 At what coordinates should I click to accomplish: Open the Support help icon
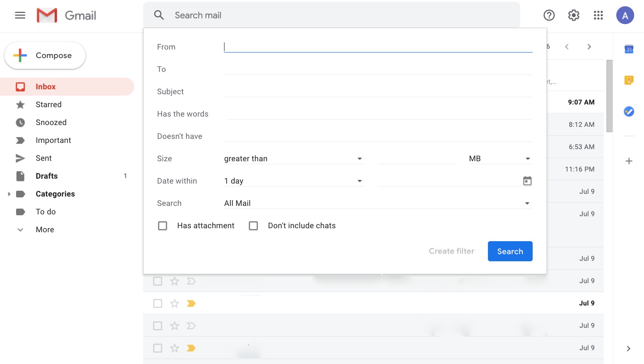(549, 15)
